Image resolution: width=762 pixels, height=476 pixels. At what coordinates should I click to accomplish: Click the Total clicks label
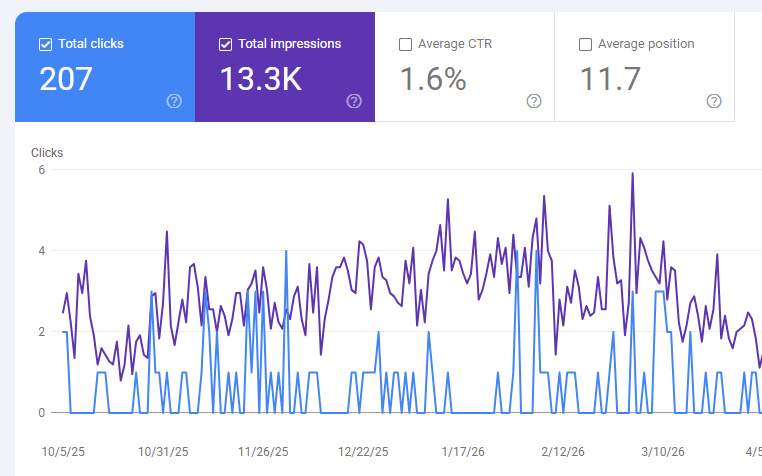click(x=91, y=44)
